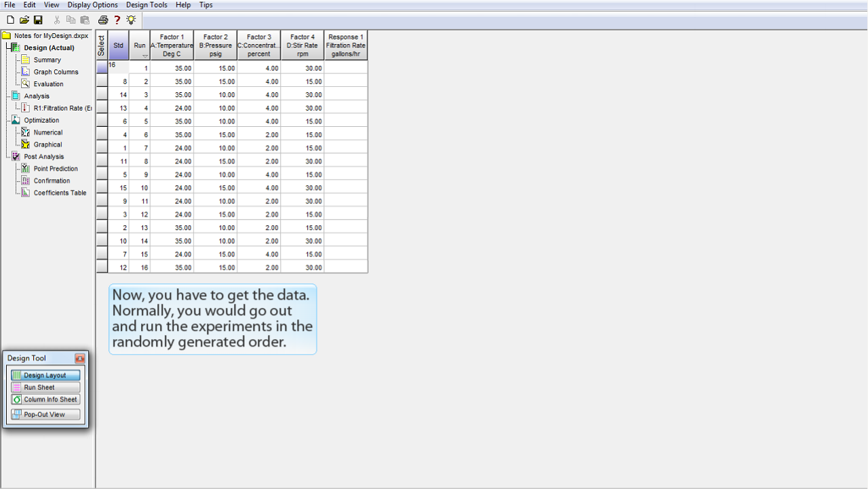Screen dimensions: 868x489
Task: Click the Point Prediction node icon
Action: 26,169
